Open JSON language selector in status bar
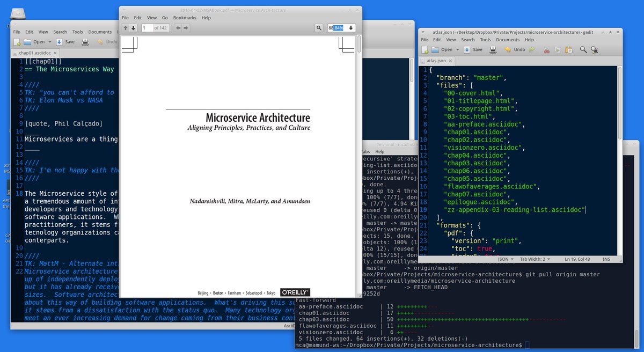This screenshot has height=352, width=644. [x=506, y=259]
